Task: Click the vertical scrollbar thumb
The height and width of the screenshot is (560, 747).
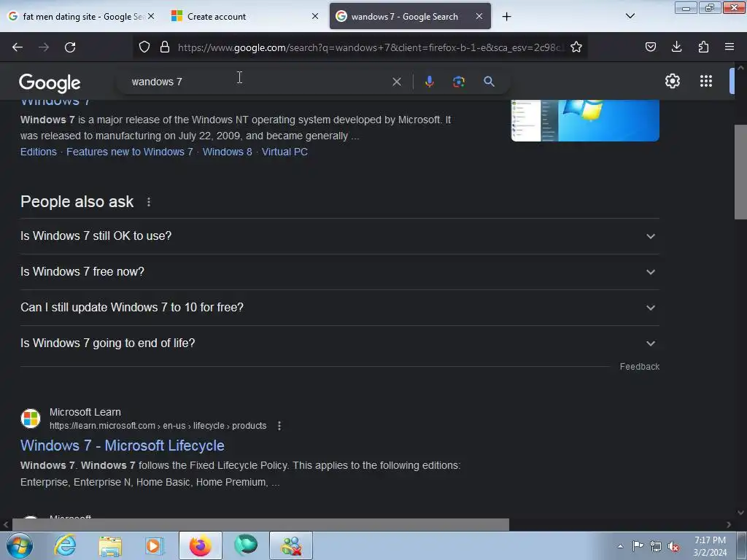Action: 740,171
